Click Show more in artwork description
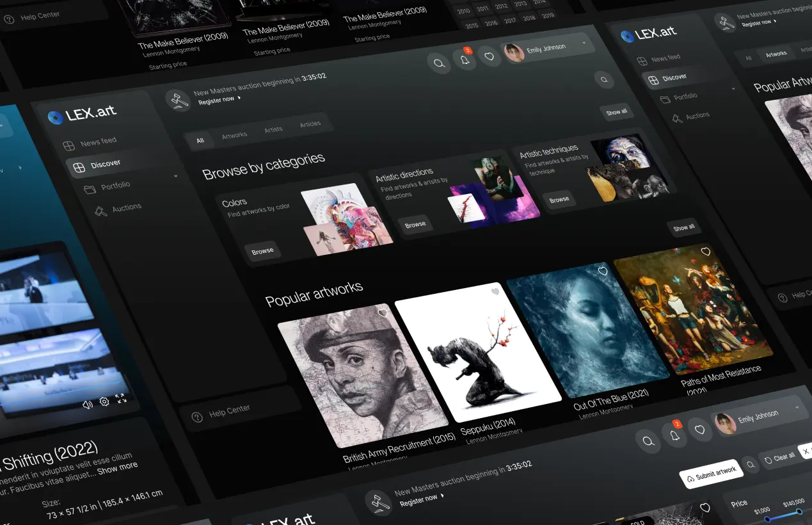Screen dimensions: 812x525 click(117, 468)
